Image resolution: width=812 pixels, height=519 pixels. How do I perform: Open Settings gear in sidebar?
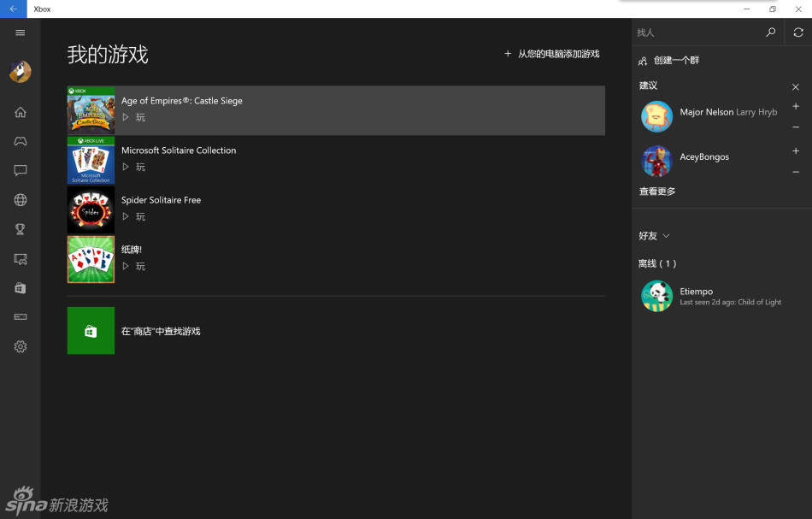coord(21,346)
